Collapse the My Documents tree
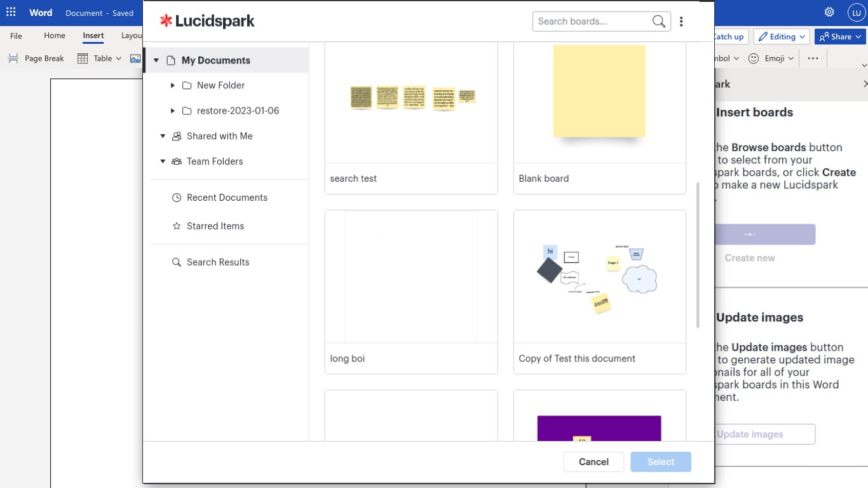The image size is (868, 488). coord(156,60)
